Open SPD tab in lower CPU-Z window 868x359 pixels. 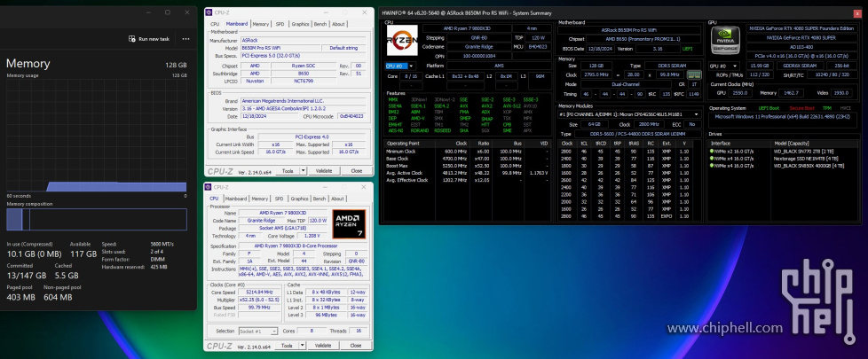[x=279, y=199]
